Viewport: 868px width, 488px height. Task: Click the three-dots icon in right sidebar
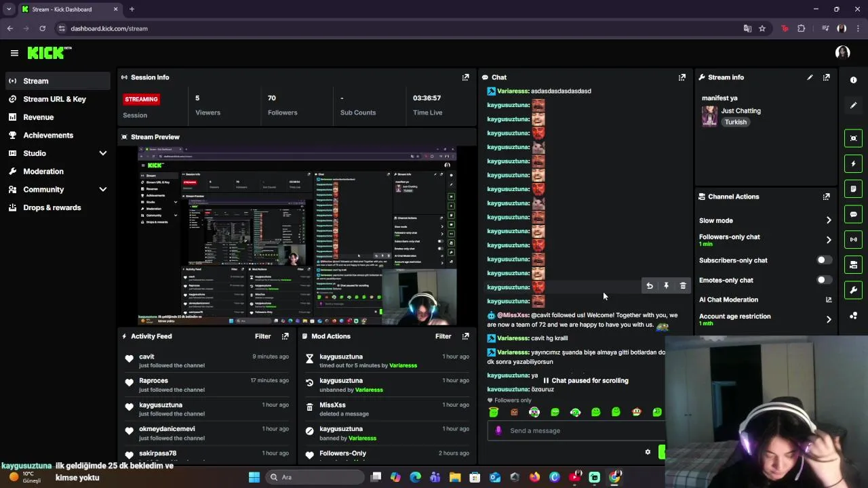click(853, 316)
